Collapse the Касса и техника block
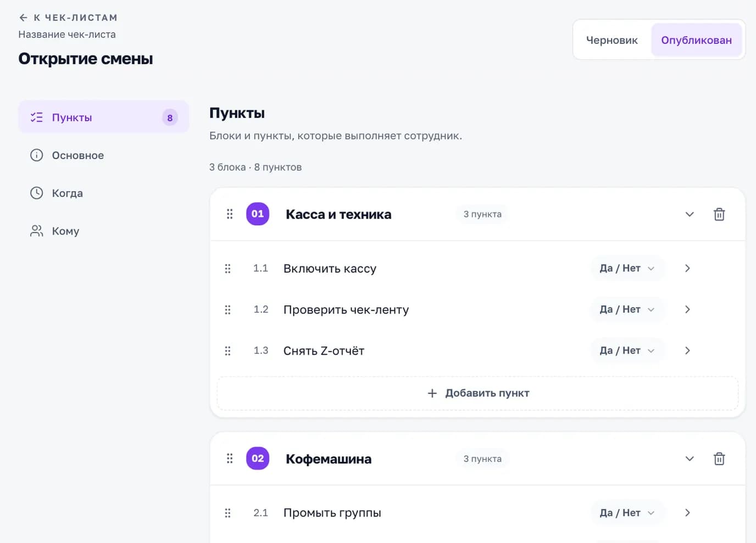756x543 pixels. (x=690, y=214)
